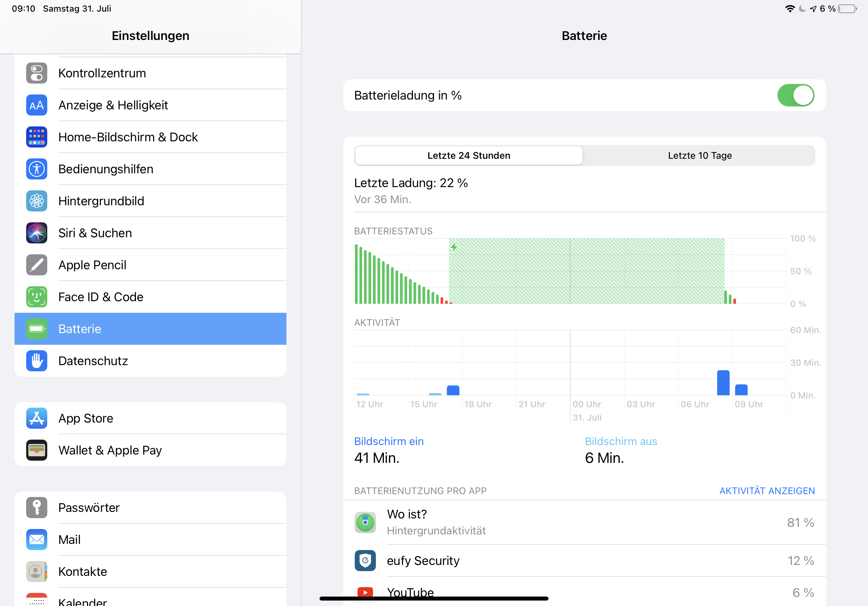Tap the Anzeige & Helligkeit icon
This screenshot has height=606, width=868.
click(37, 105)
